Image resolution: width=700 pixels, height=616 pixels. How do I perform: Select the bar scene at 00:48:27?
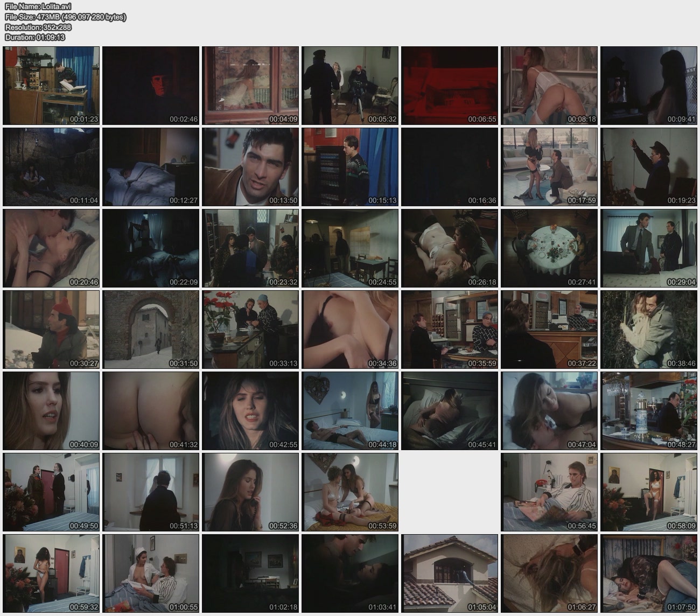(649, 411)
